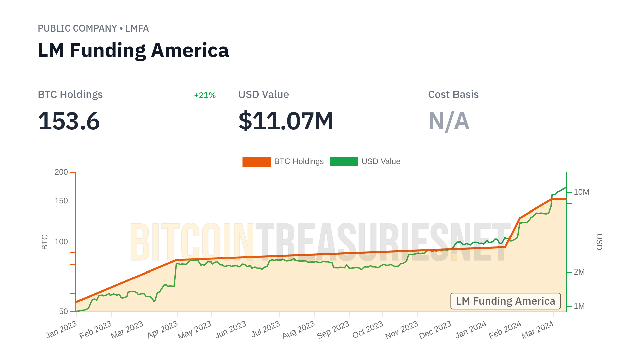Click the Jul 2023 axis label

coord(266,329)
